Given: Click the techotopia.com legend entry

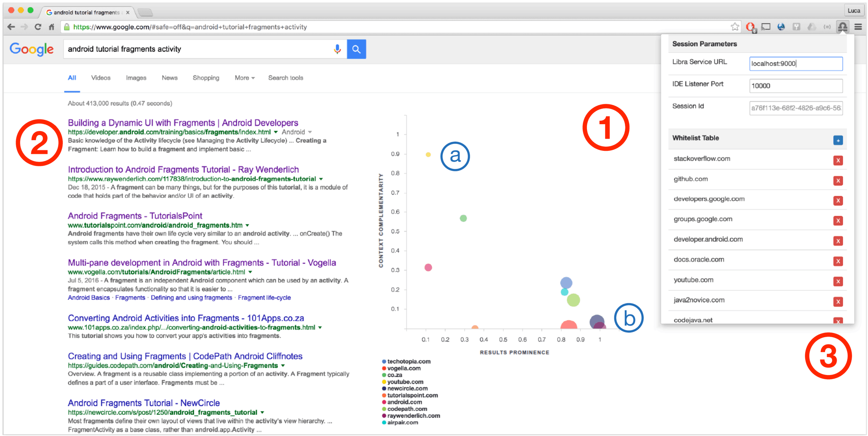Looking at the screenshot, I should (406, 362).
